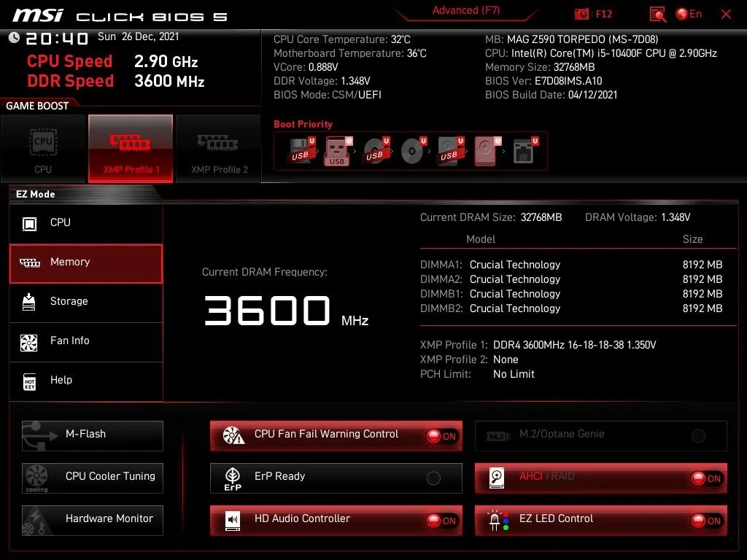Toggle CPU Fan Fail Warning Control switch
747x560 pixels.
pos(441,436)
